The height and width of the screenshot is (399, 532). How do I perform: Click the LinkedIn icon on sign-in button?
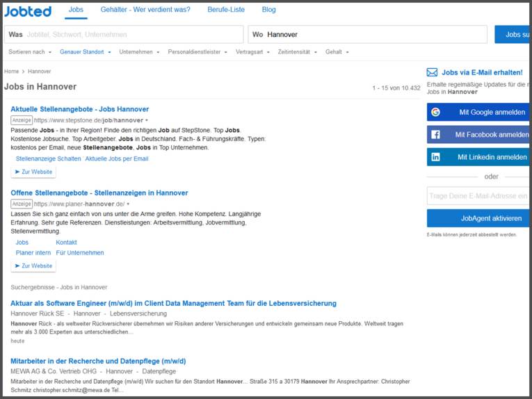point(435,157)
